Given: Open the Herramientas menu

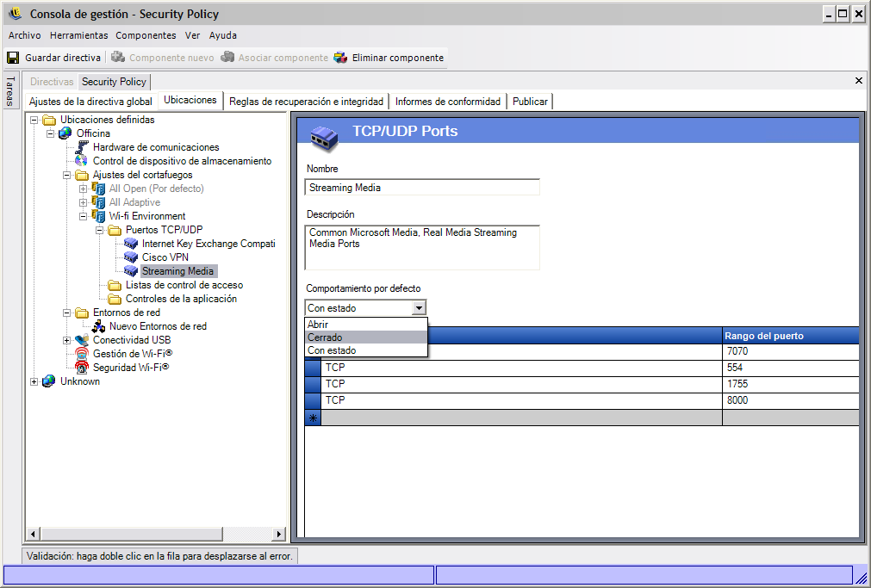Looking at the screenshot, I should coord(78,35).
